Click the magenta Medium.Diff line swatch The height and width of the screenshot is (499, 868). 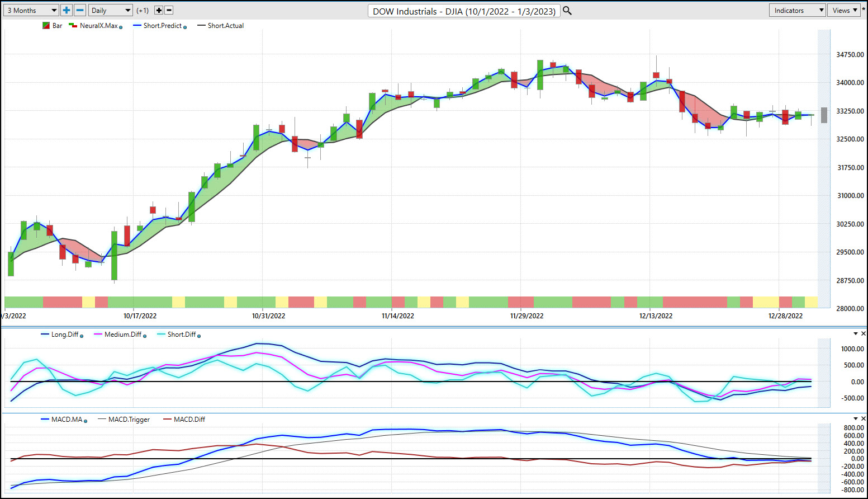click(x=98, y=335)
